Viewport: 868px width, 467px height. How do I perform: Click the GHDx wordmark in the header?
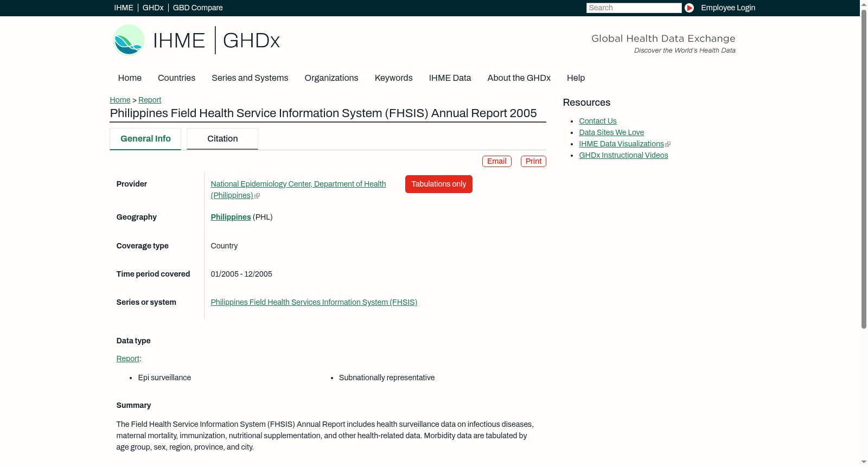click(x=251, y=41)
